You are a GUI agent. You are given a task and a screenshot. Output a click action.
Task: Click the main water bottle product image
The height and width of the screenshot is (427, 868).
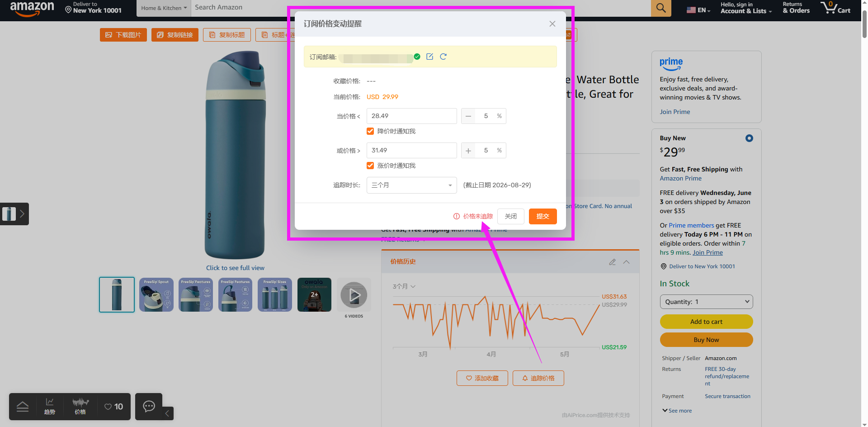coord(235,155)
